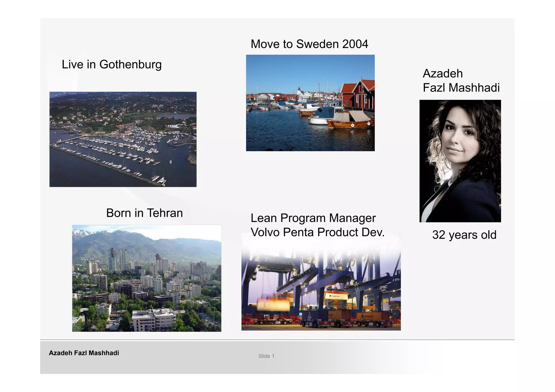
Task: Click the Gothenburg marina aerial photo
Action: [123, 139]
